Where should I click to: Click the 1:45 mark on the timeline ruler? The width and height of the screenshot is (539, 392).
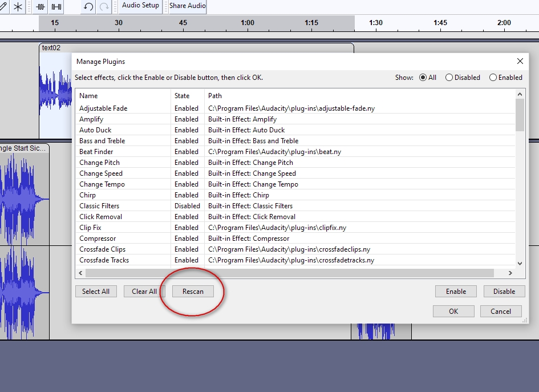pyautogui.click(x=440, y=23)
